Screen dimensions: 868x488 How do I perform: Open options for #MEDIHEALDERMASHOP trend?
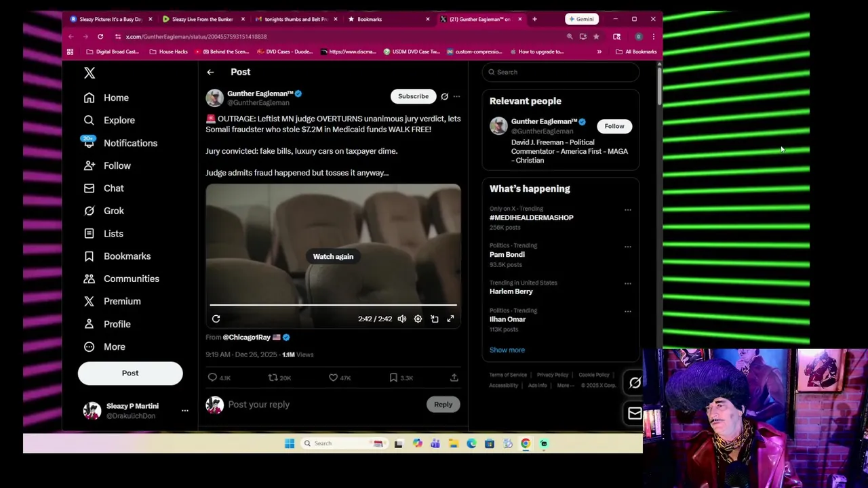pyautogui.click(x=628, y=210)
